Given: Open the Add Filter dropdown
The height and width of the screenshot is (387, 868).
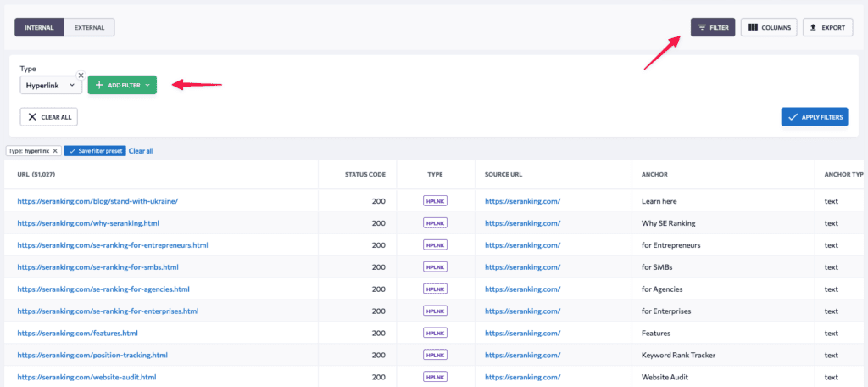Looking at the screenshot, I should coord(122,86).
